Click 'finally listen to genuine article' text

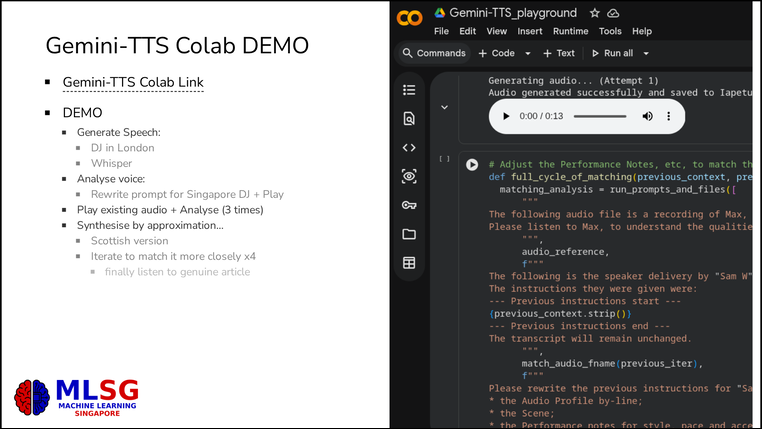(x=177, y=272)
